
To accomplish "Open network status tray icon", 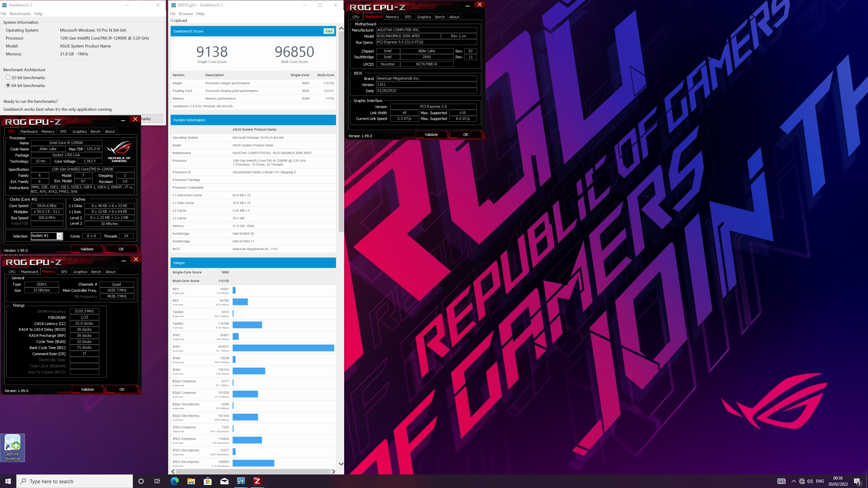I will [802, 481].
